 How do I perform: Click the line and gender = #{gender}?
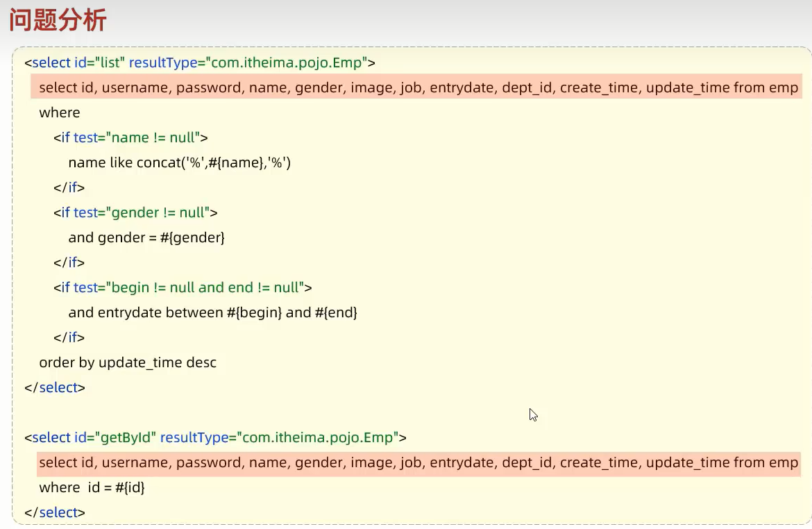[146, 237]
